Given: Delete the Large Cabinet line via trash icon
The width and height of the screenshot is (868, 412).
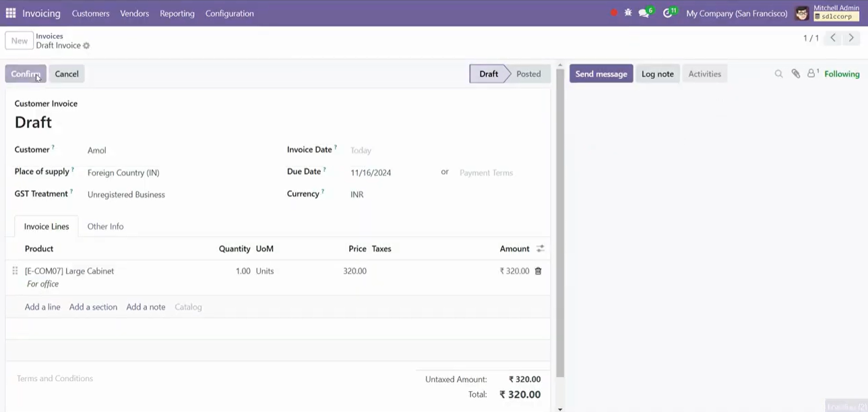Looking at the screenshot, I should 538,271.
